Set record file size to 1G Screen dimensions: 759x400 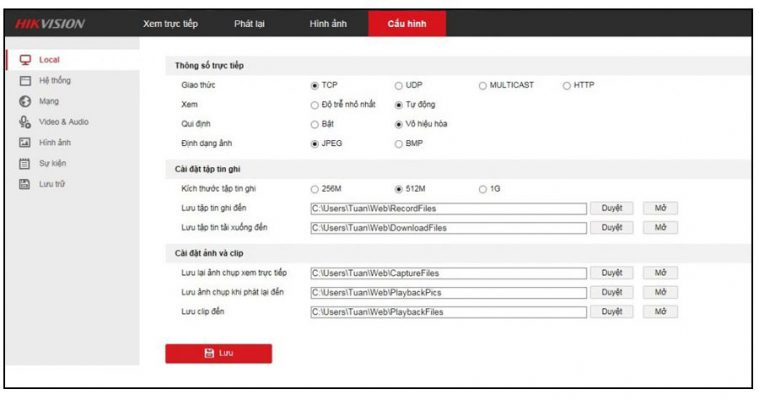483,189
